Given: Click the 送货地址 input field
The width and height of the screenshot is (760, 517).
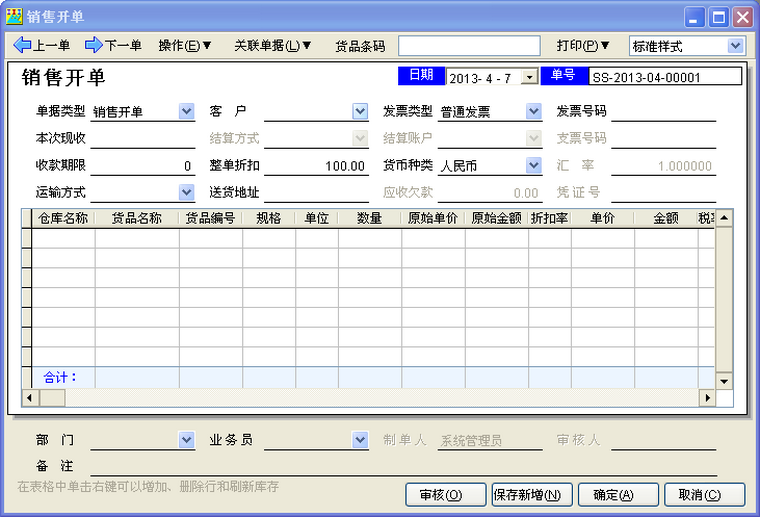Looking at the screenshot, I should [x=316, y=193].
